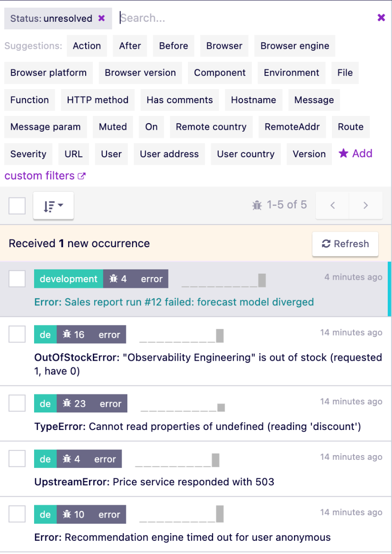
Task: Add the HTTP method filter
Action: (98, 100)
